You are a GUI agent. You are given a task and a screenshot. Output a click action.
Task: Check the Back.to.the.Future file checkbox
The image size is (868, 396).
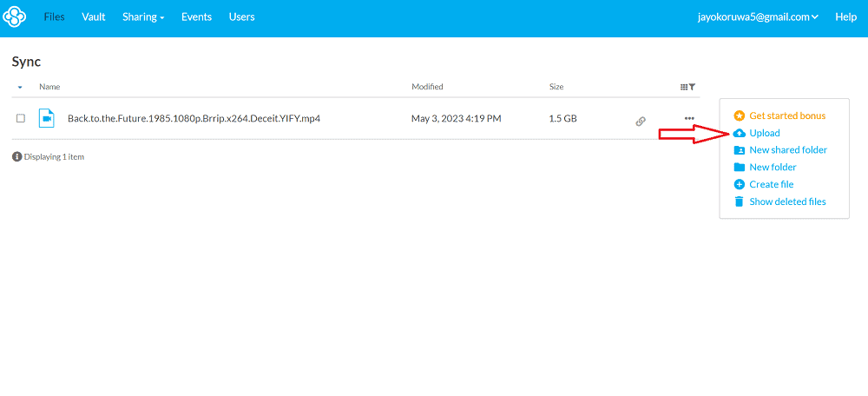click(21, 118)
